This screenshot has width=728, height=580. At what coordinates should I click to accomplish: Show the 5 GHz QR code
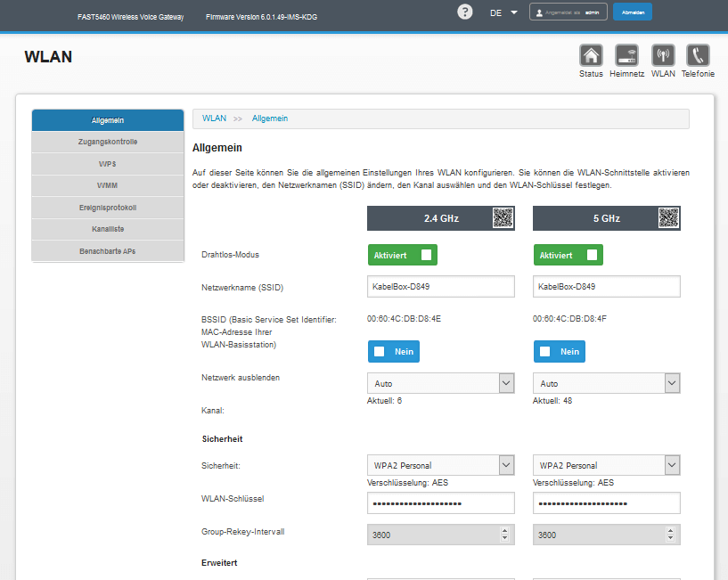(668, 217)
